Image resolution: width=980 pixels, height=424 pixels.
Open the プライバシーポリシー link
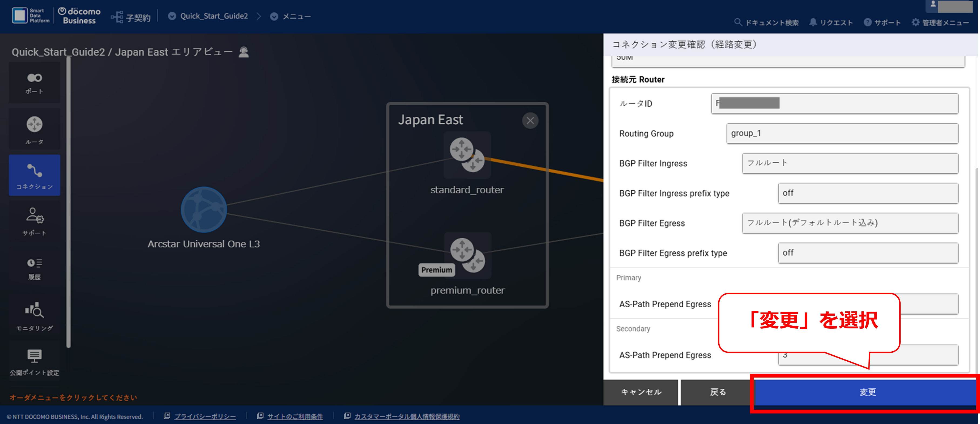(205, 416)
